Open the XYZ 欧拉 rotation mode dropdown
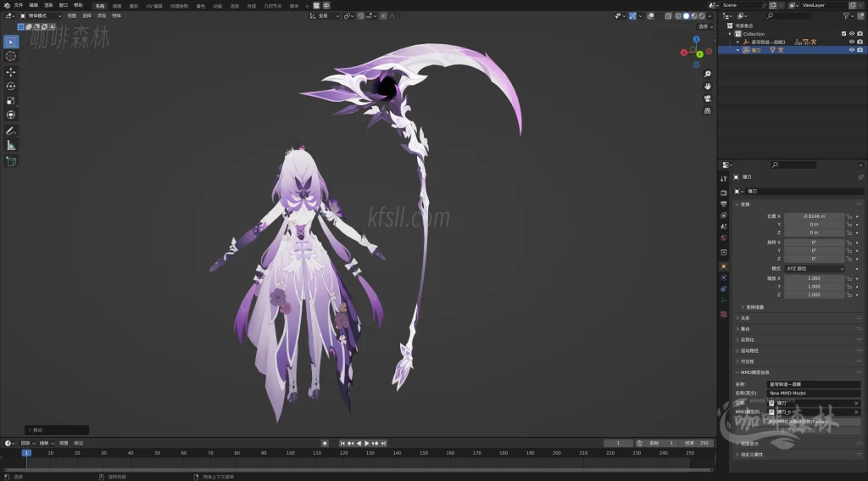Screen dimensions: 868x481 (815, 269)
